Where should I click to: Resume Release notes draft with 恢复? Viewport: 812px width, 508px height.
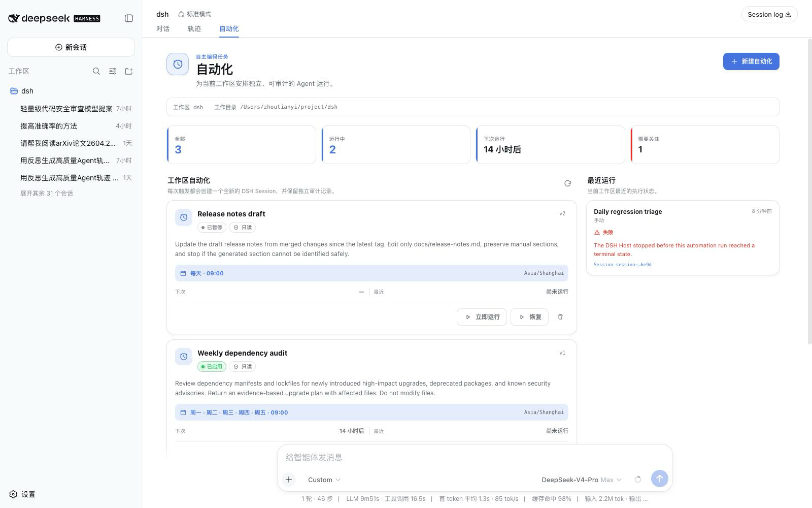(529, 317)
